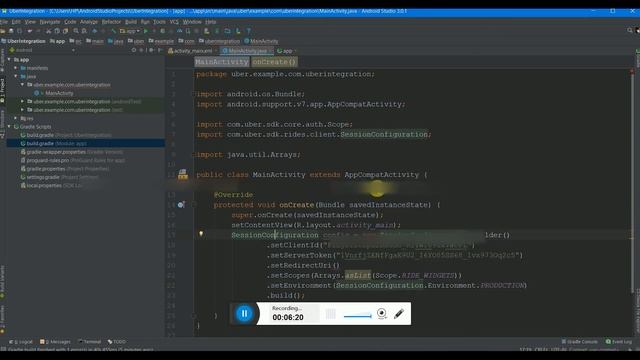
Task: Click the project panel settings gear icon
Action: coord(150,50)
